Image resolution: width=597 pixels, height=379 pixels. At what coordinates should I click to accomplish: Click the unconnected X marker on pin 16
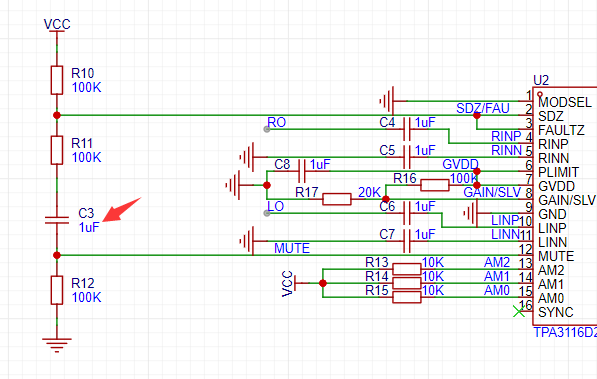click(x=519, y=311)
